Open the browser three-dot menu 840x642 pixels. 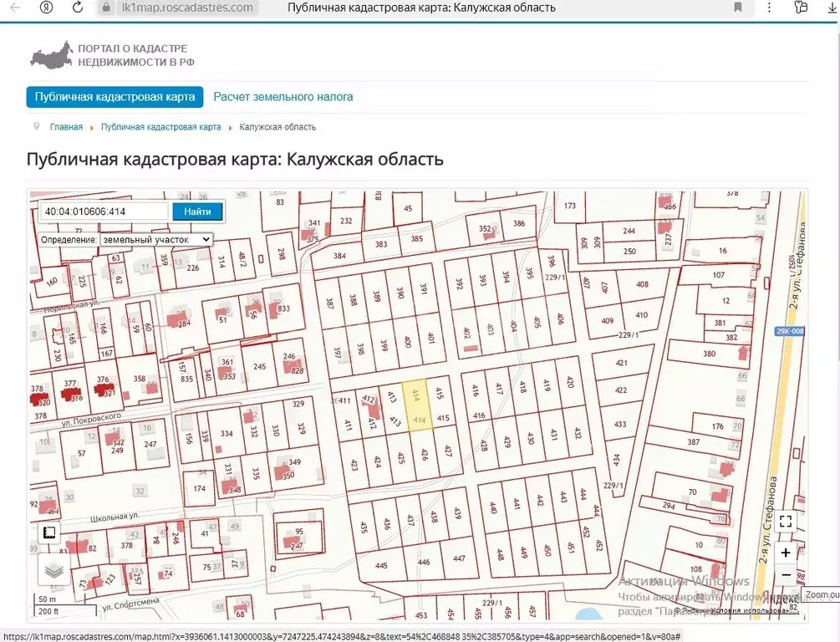(x=770, y=8)
